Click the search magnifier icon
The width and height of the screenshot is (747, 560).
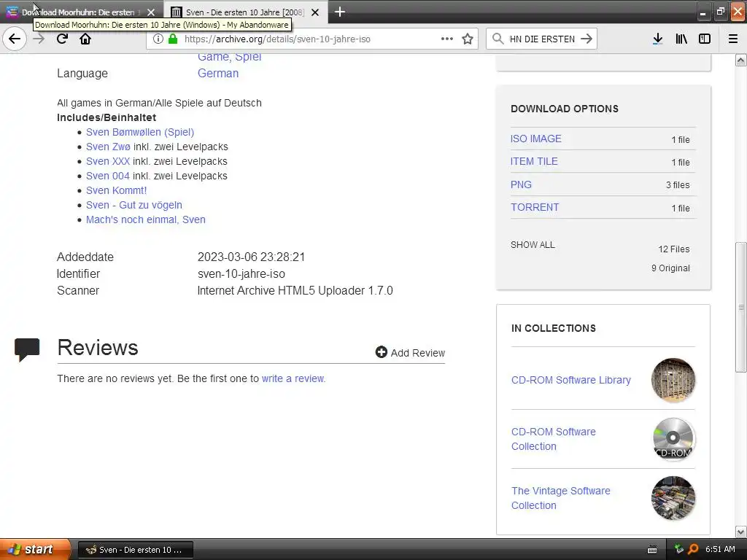498,39
